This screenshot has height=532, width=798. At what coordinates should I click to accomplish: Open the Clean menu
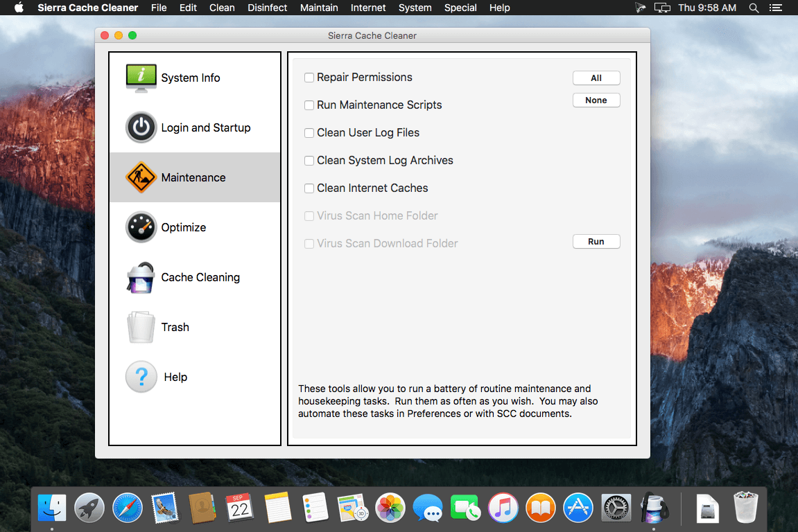[x=222, y=8]
